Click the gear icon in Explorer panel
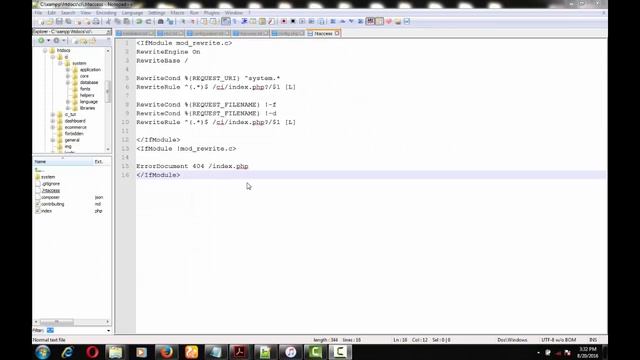Image resolution: width=640 pixels, height=360 pixels. tap(56, 40)
